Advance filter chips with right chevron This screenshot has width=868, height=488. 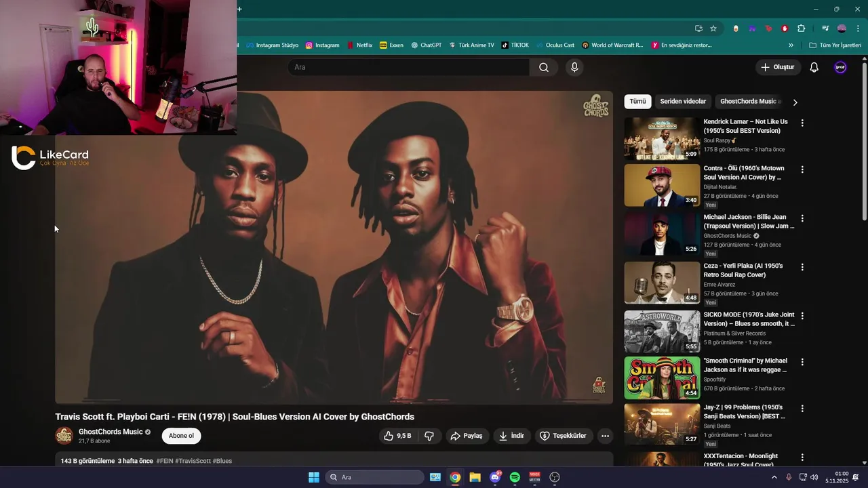(795, 102)
